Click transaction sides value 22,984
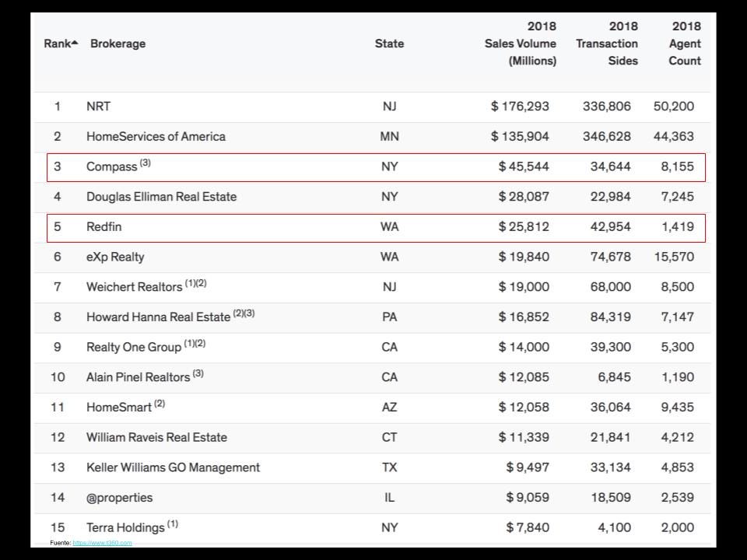Screen dimensions: 747x560 tap(610, 197)
